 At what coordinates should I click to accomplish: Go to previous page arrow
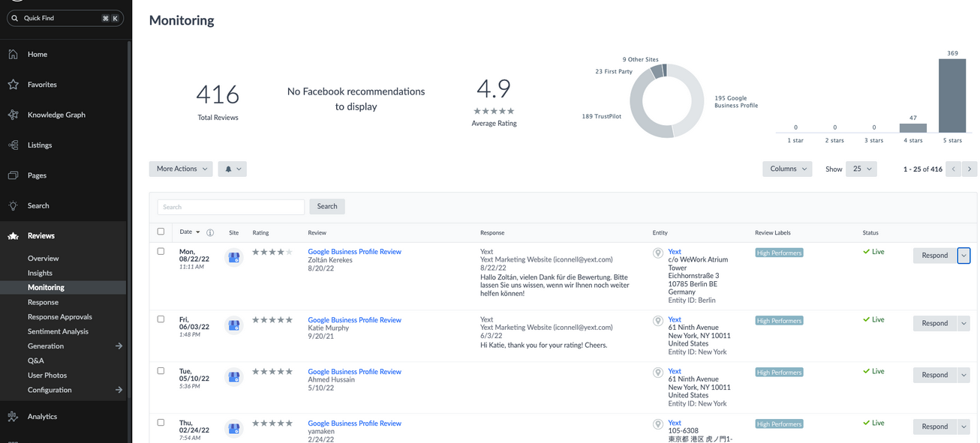pos(954,169)
